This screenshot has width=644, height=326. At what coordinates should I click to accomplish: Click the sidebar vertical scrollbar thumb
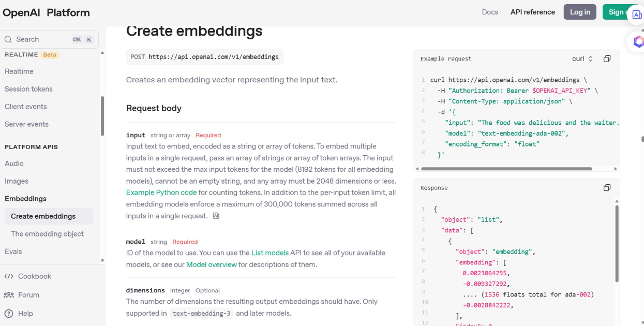(x=102, y=116)
